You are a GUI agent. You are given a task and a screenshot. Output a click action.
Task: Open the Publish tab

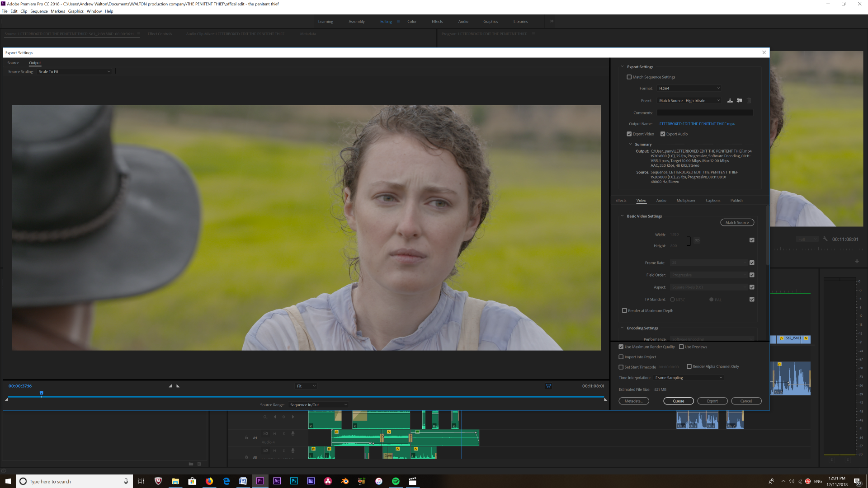[736, 200]
